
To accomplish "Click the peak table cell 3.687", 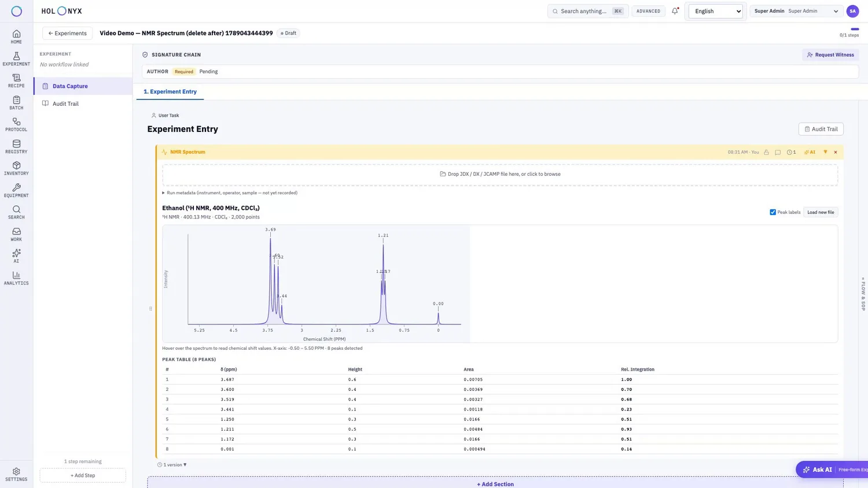I will coord(227,379).
